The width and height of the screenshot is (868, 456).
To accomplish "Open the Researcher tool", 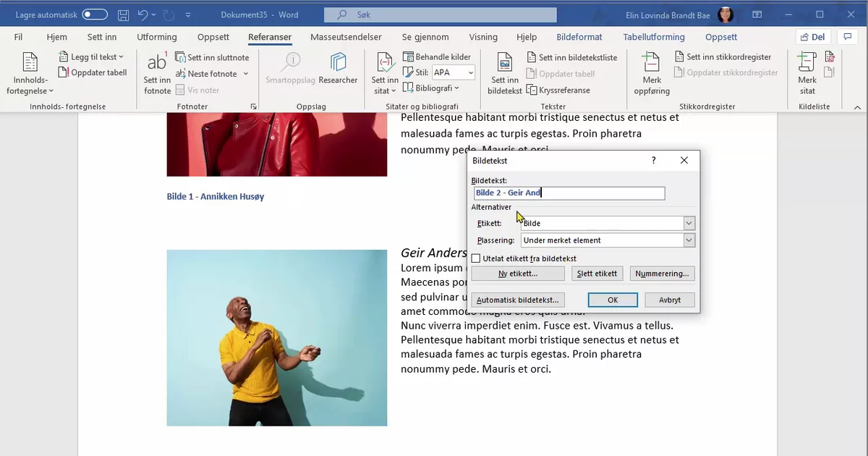I will [x=338, y=69].
